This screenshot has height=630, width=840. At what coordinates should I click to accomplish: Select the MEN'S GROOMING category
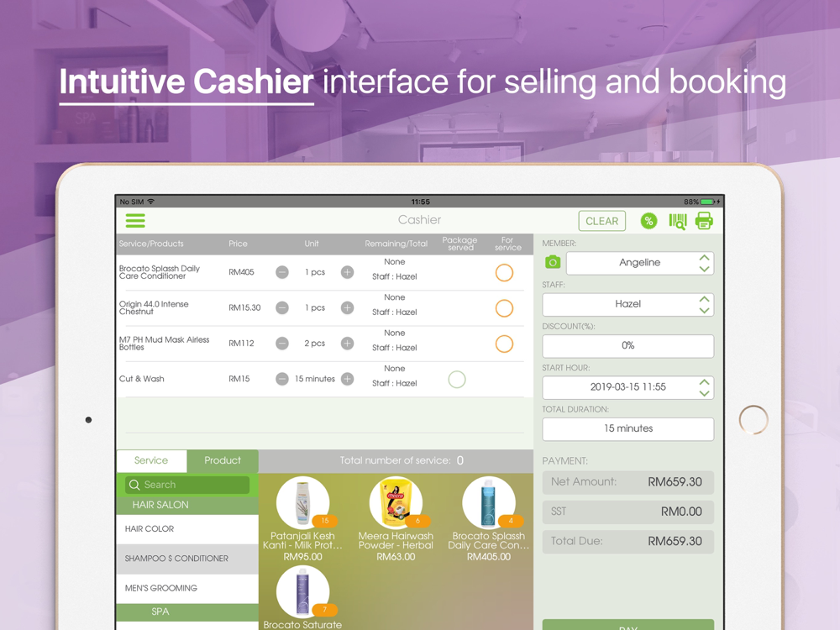(x=187, y=588)
